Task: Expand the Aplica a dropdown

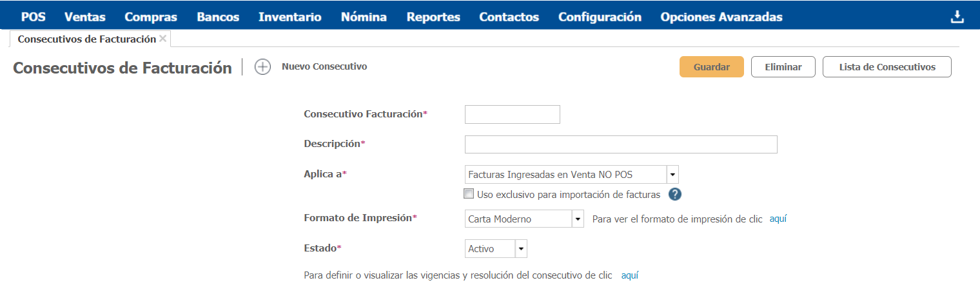Action: pos(672,175)
